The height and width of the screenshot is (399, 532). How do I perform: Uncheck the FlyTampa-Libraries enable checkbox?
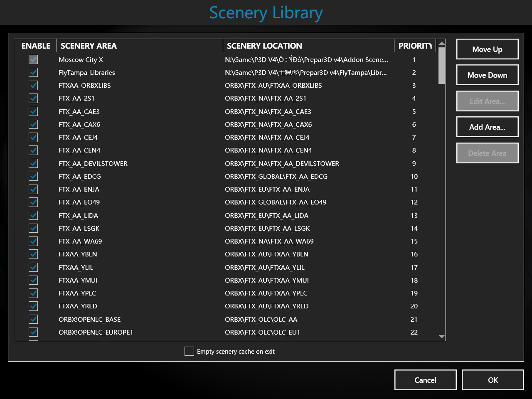pos(33,72)
